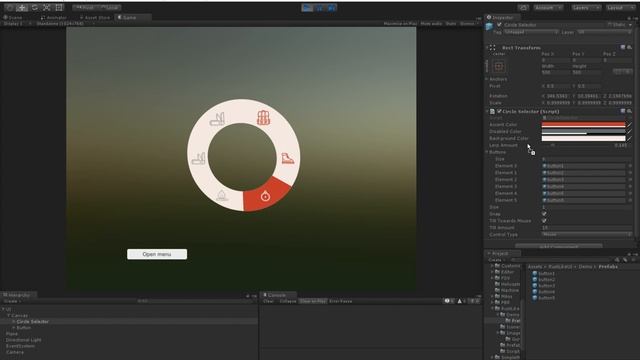Toggle Collapse in Console

click(288, 301)
